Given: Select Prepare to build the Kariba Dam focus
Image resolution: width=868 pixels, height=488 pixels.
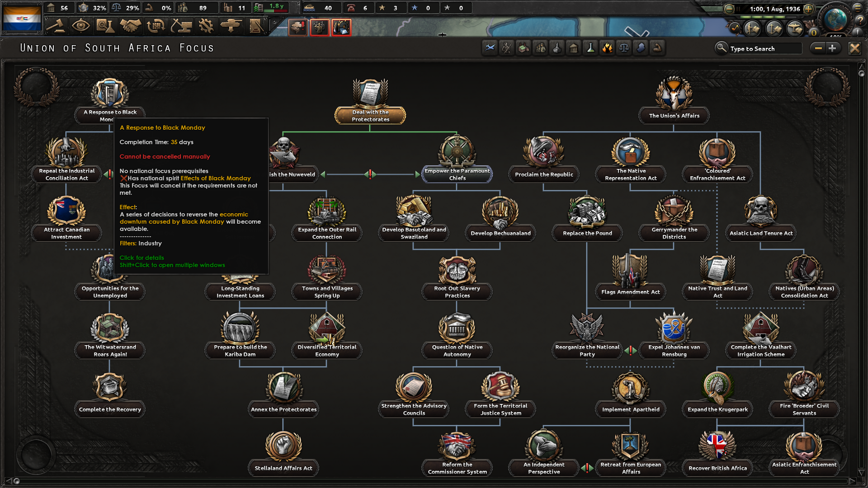Looking at the screenshot, I should pos(240,335).
